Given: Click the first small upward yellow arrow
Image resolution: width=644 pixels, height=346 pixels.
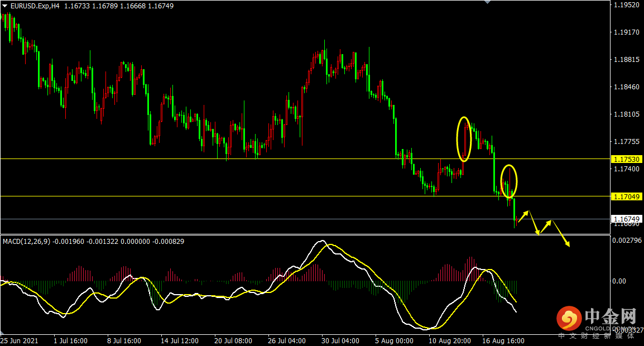Looking at the screenshot, I should [523, 216].
